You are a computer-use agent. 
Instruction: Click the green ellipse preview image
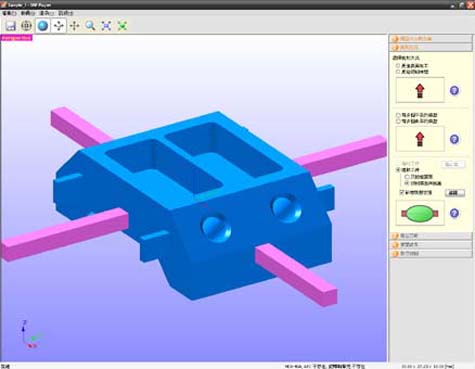click(x=420, y=213)
